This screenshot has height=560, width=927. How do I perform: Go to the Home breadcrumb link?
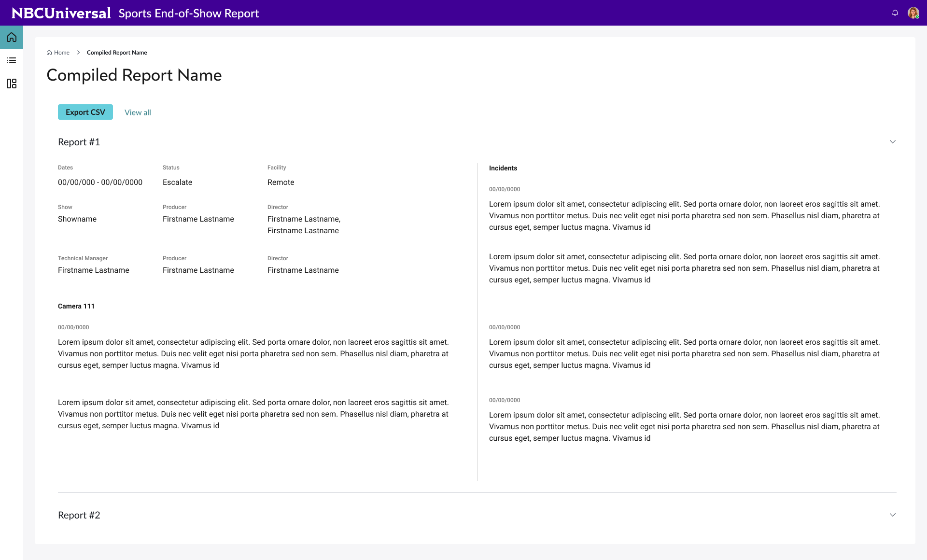point(62,53)
